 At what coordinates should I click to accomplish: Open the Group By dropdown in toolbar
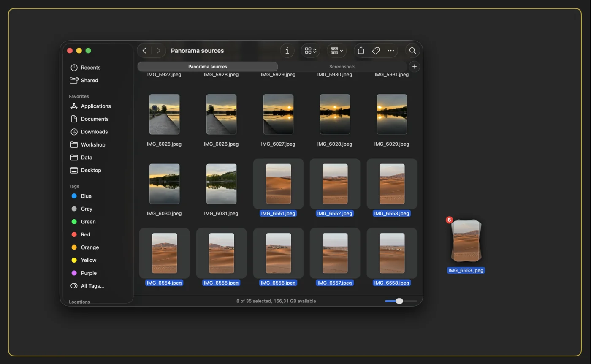(336, 51)
